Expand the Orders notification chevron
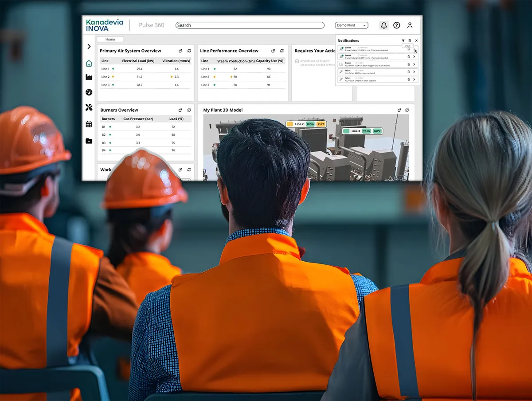This screenshot has width=532, height=401. (x=414, y=64)
